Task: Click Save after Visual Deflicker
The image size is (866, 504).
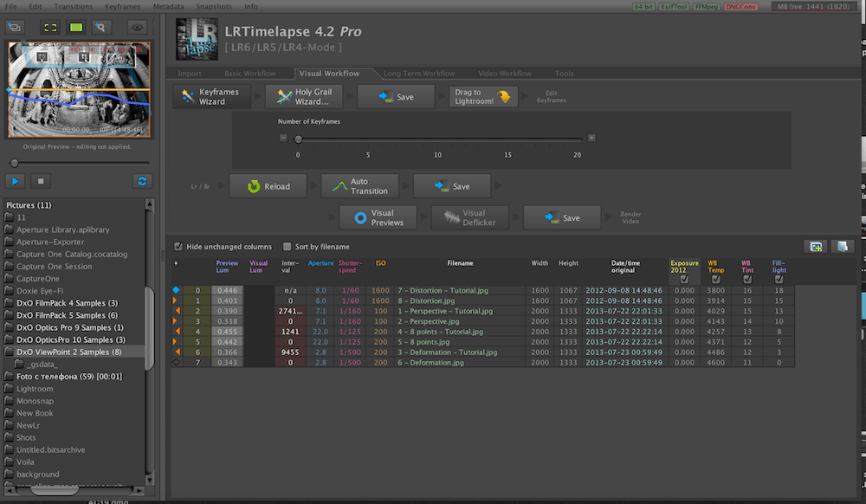Action: click(x=562, y=217)
